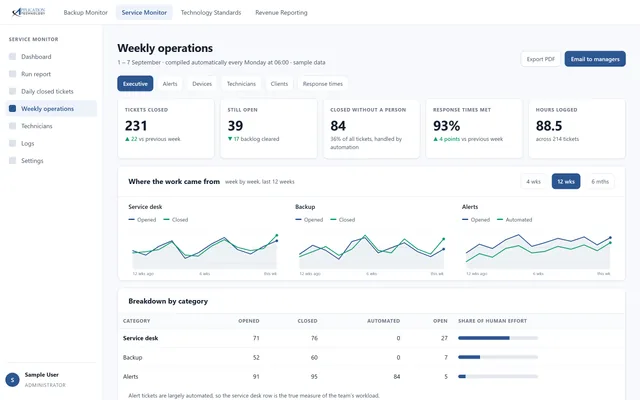This screenshot has height=400, width=640.
Task: Select the Service desk table row label
Action: click(140, 338)
